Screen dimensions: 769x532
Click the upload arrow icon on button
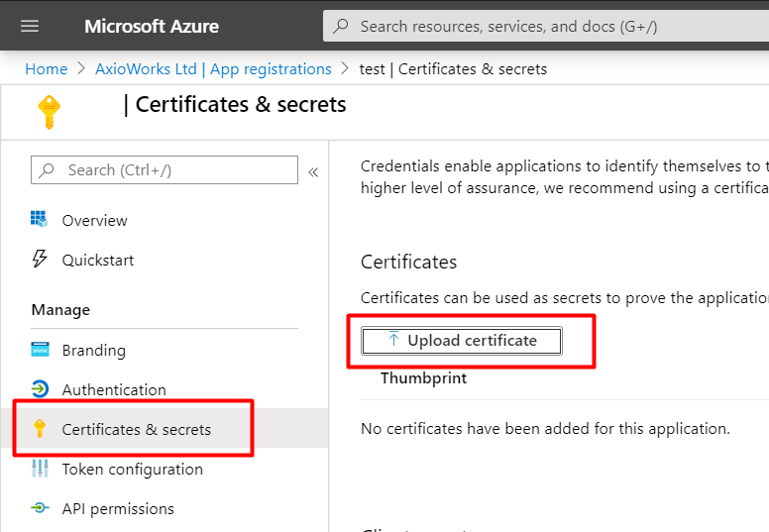click(393, 339)
